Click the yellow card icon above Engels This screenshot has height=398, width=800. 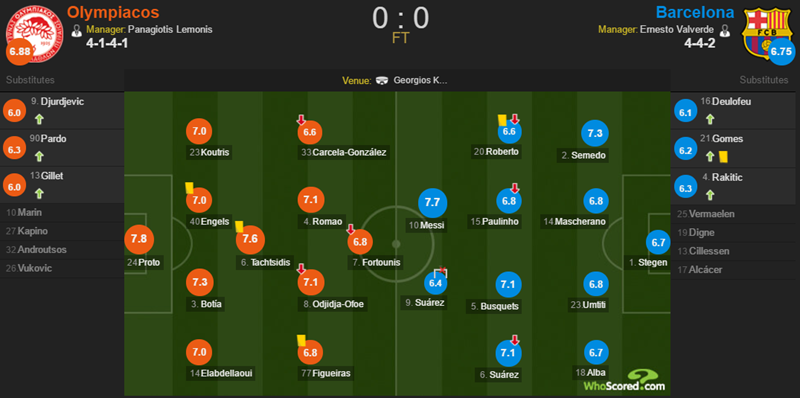tap(190, 188)
